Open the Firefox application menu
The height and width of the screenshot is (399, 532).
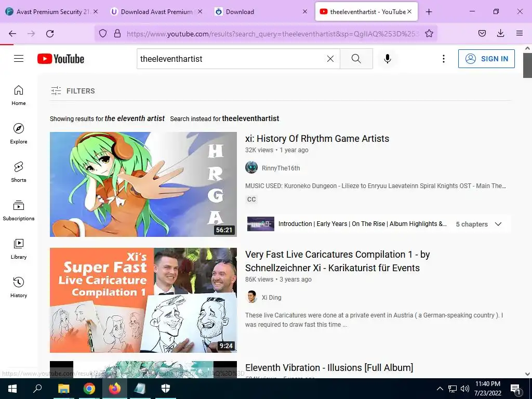[519, 33]
